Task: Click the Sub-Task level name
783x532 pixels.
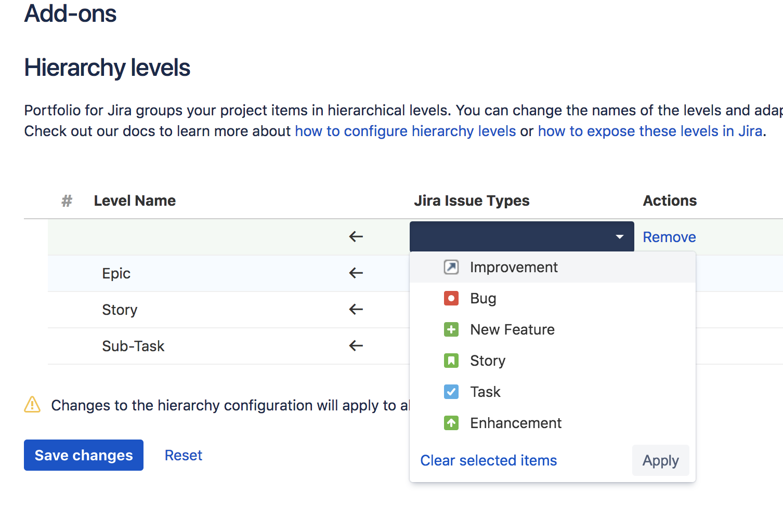Action: pyautogui.click(x=133, y=346)
